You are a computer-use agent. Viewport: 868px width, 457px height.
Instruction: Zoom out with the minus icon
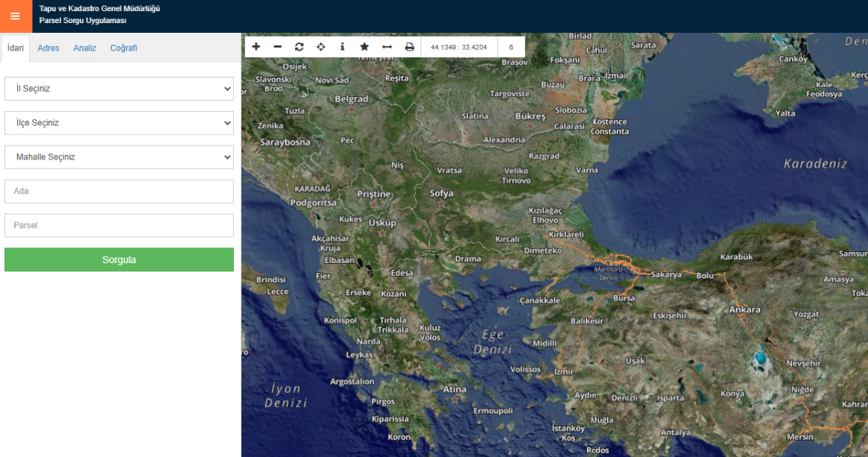click(277, 47)
